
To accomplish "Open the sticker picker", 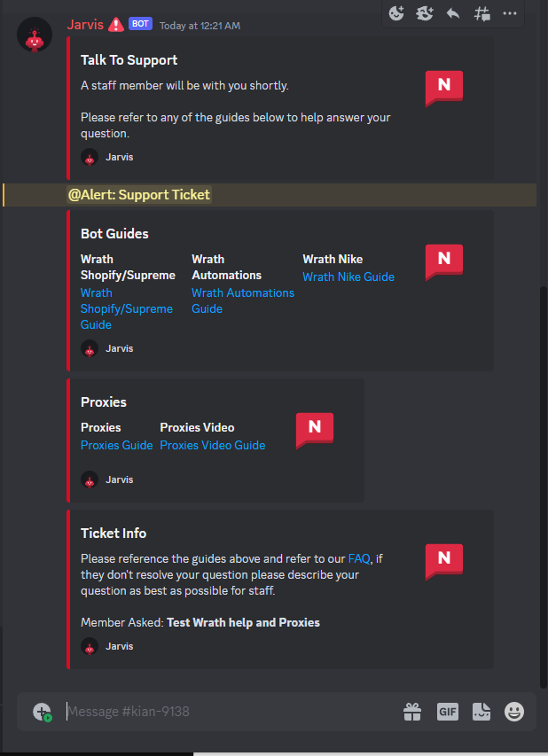I will [x=481, y=712].
